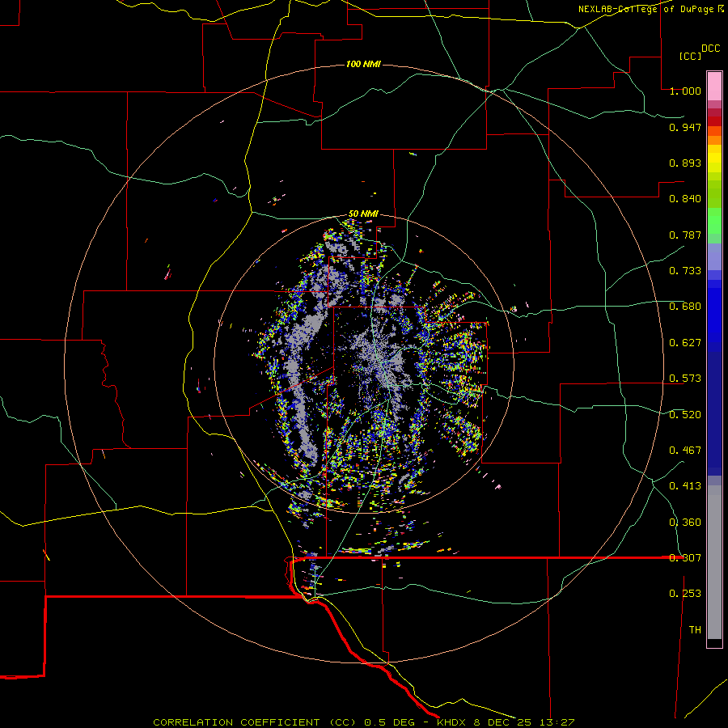Click the 0.467 value on the color scale
Screen dimensions: 728x728
pyautogui.click(x=685, y=451)
